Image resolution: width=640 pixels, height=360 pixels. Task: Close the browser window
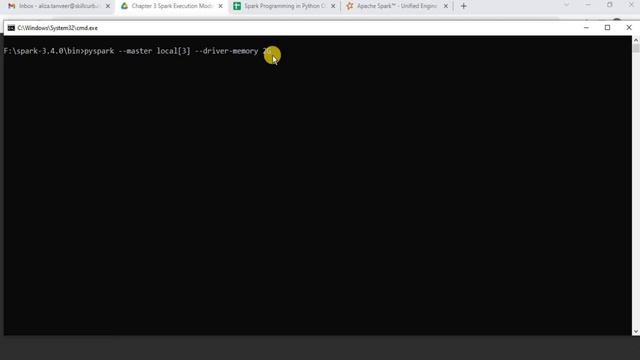click(631, 5)
